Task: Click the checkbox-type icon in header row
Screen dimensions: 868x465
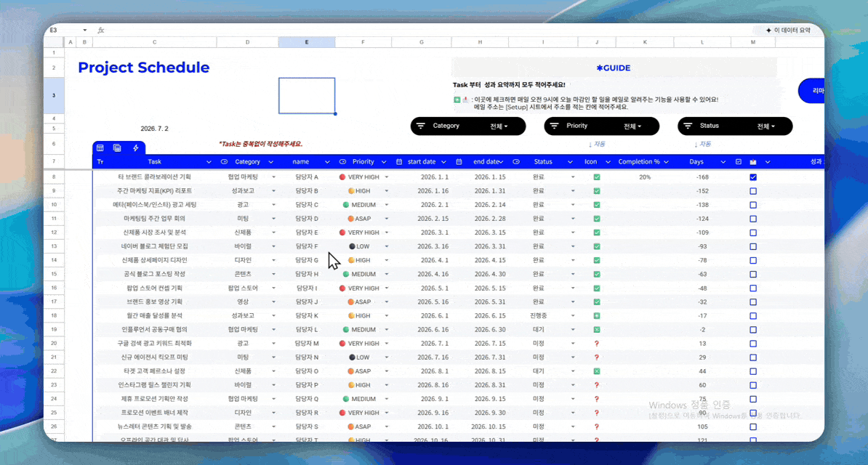Action: (x=739, y=161)
